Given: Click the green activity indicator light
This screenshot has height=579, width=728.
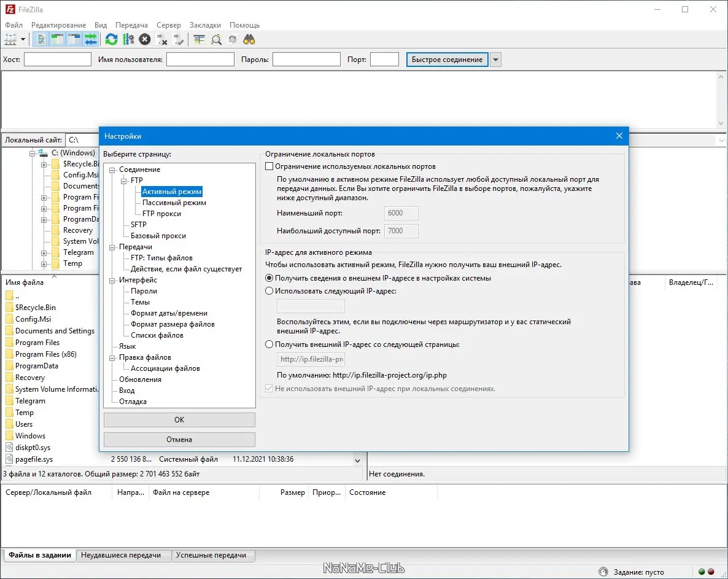Looking at the screenshot, I should 702,572.
